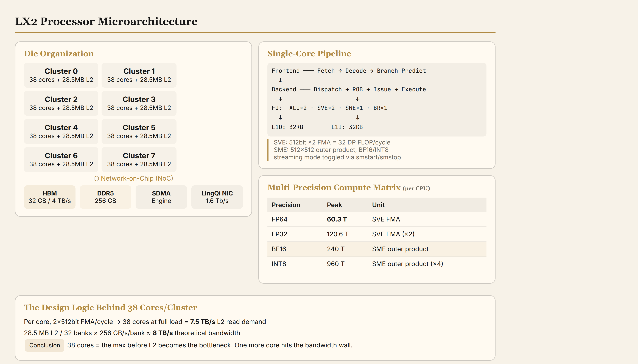The height and width of the screenshot is (364, 638).
Task: Click the 960 T peak value
Action: (x=335, y=264)
